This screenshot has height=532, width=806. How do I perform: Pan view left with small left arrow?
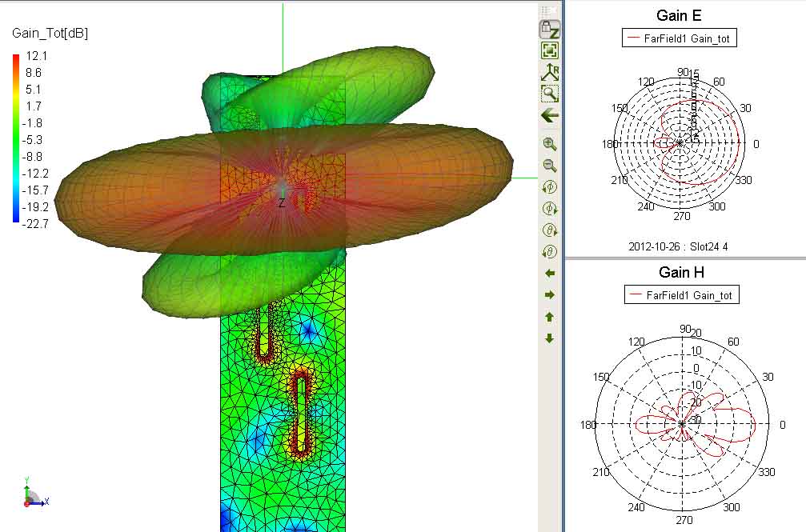[x=550, y=274]
